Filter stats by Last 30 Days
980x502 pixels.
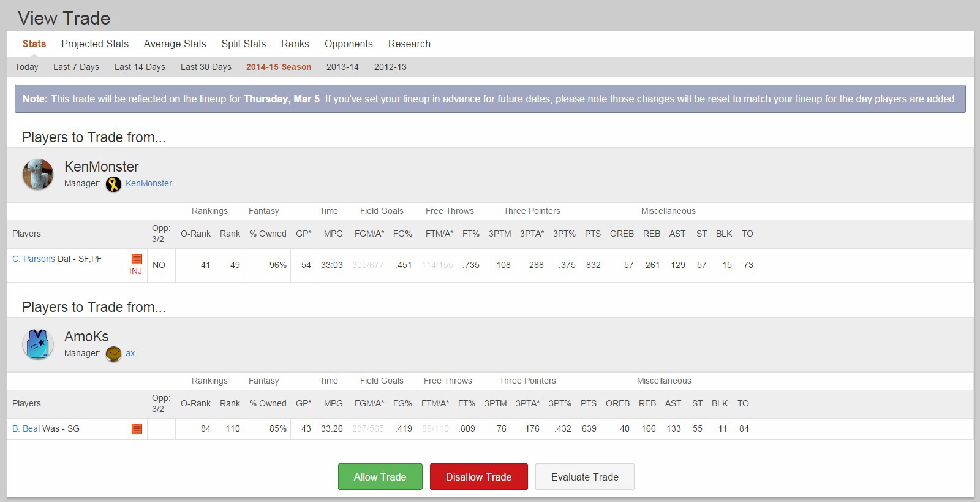coord(206,67)
